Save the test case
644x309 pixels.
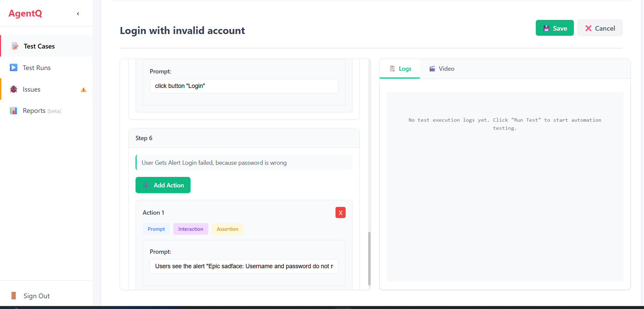point(554,28)
